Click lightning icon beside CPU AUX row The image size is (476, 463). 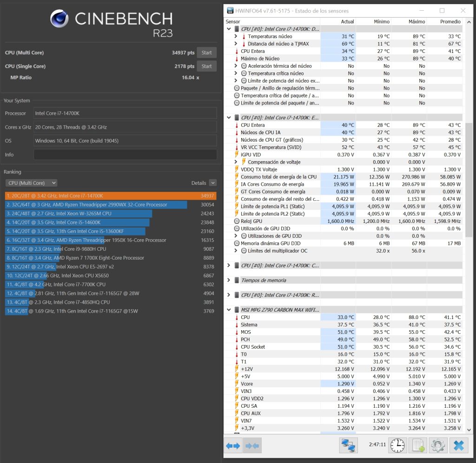(x=237, y=413)
